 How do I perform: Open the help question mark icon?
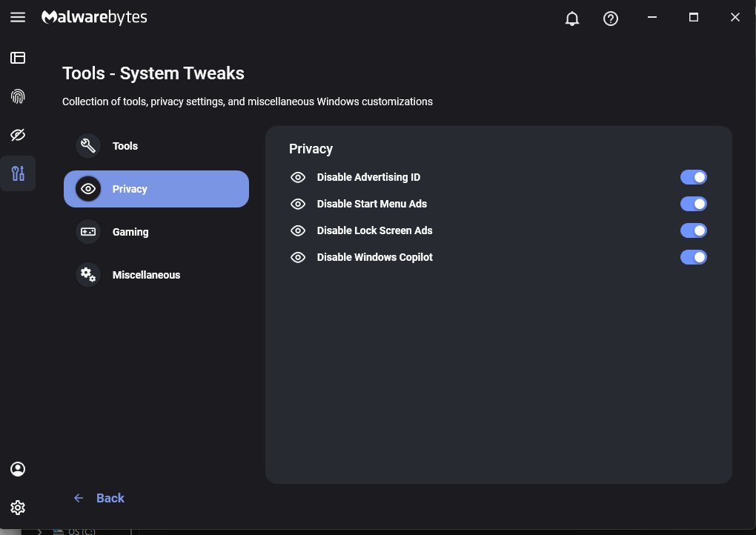click(x=611, y=19)
